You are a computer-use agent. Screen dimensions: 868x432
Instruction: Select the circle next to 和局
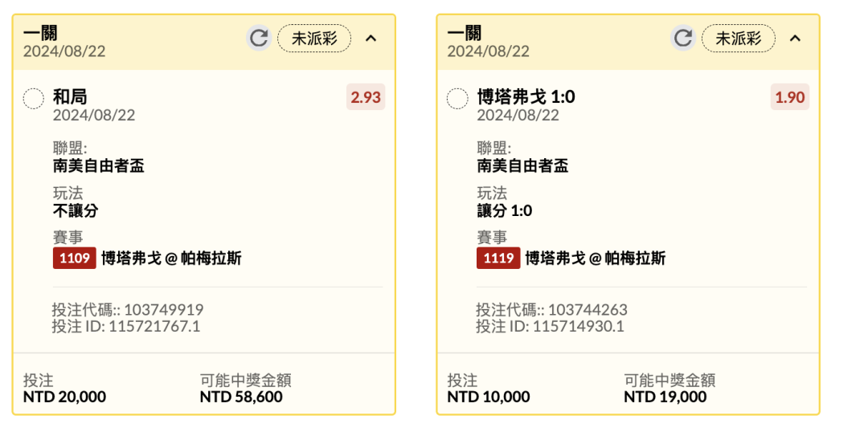(33, 99)
